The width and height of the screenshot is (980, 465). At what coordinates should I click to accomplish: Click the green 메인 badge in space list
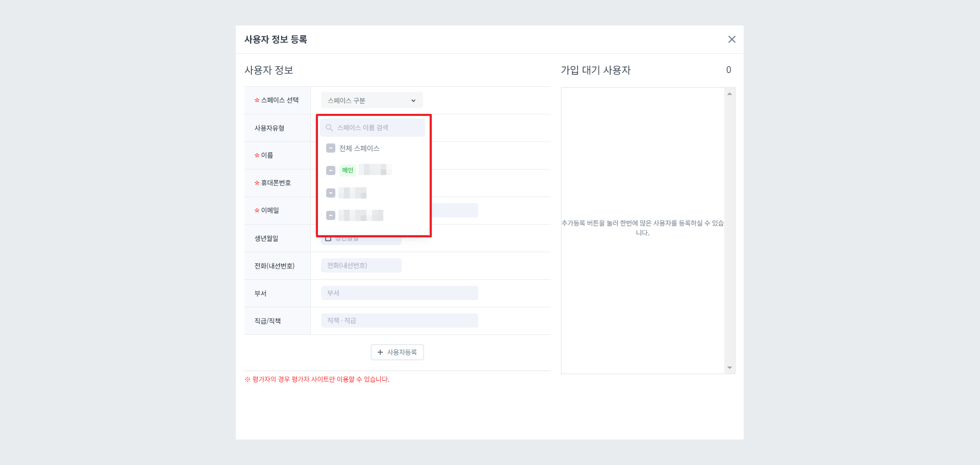pos(348,170)
